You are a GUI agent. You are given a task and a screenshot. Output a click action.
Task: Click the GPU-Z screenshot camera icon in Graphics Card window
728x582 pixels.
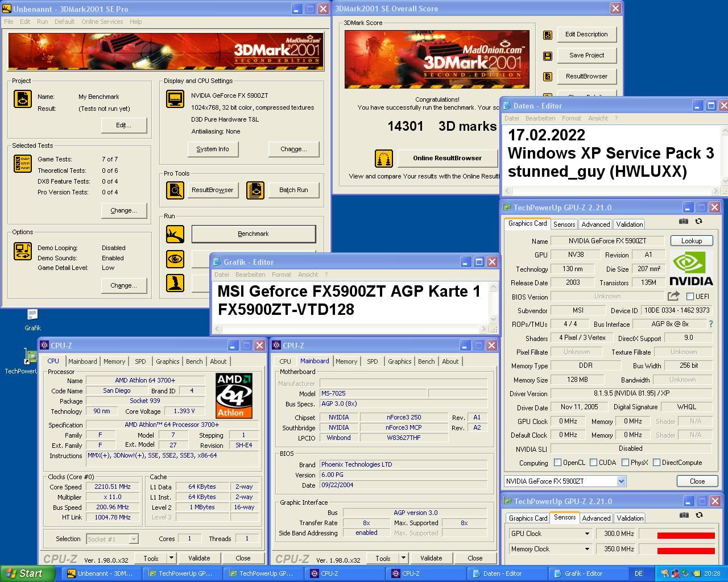(x=684, y=221)
